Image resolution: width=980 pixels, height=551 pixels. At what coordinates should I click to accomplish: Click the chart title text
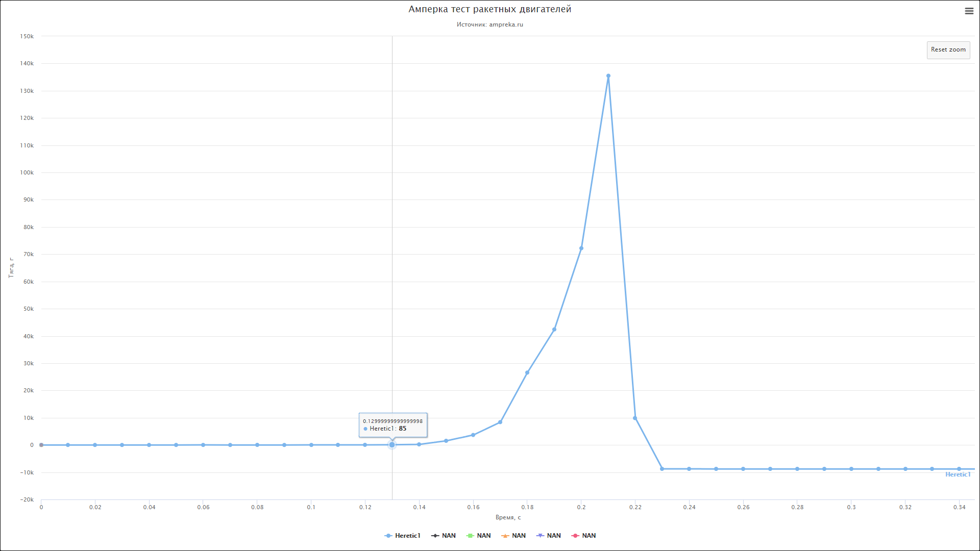point(489,9)
